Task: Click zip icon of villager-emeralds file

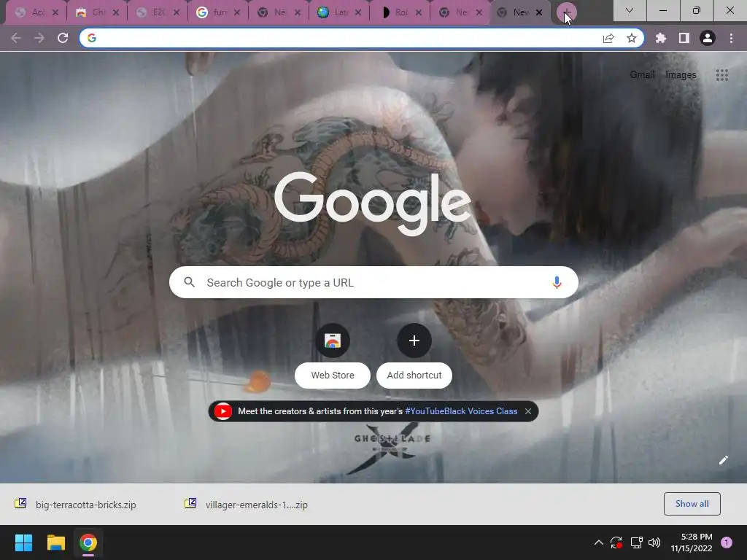Action: coord(190,503)
